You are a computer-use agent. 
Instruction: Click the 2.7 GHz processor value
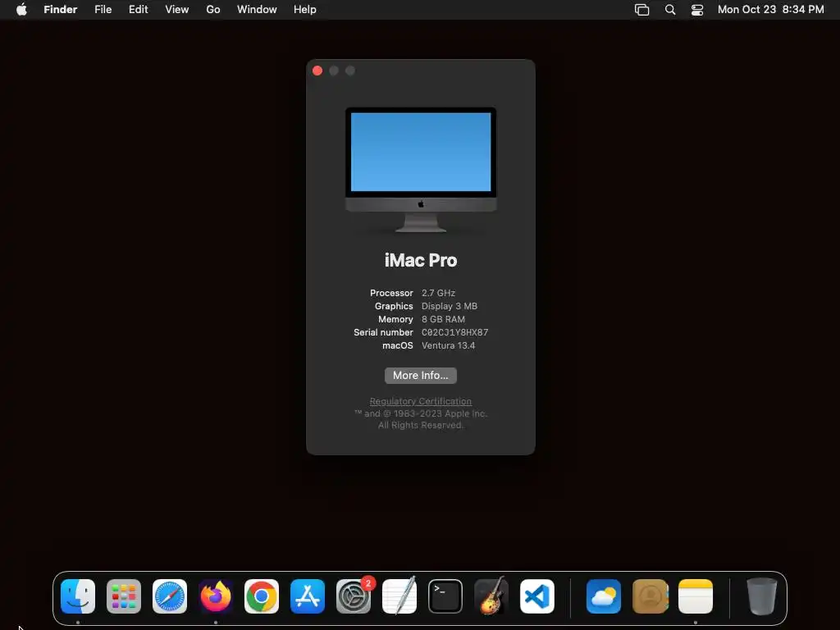coord(438,293)
